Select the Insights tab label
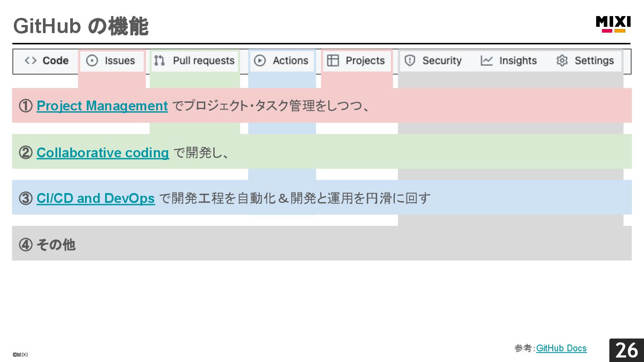The image size is (644, 362). [518, 61]
